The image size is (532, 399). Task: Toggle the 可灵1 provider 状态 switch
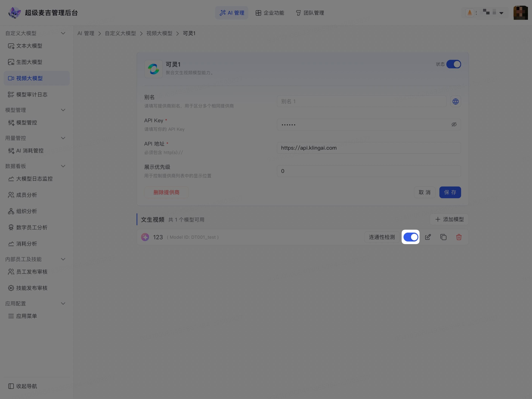click(453, 64)
